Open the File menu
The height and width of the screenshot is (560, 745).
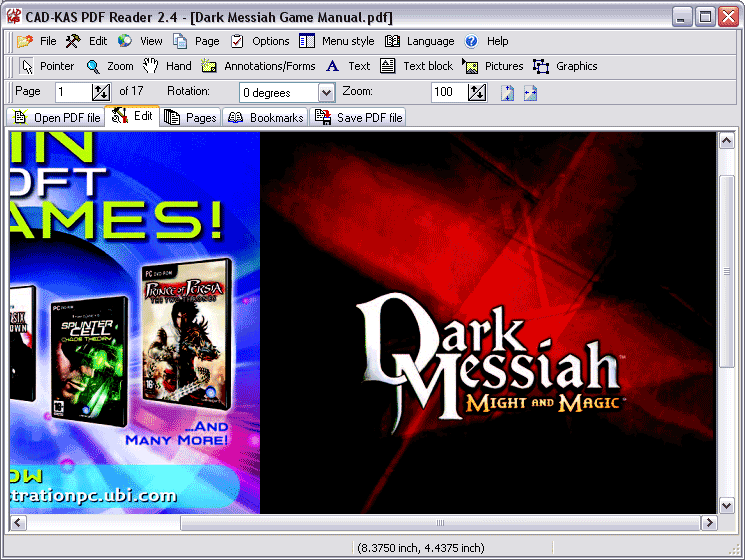click(x=48, y=41)
